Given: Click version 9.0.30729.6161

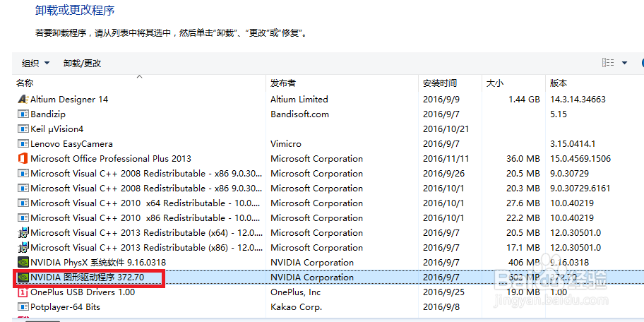Looking at the screenshot, I should pyautogui.click(x=580, y=188).
